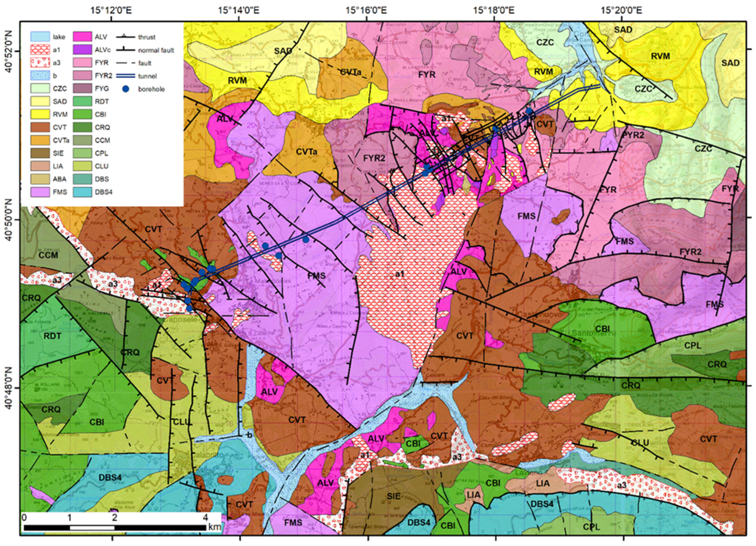This screenshot has width=756, height=546.
Task: Select the ALVc purple legend swatch
Action: pyautogui.click(x=83, y=50)
